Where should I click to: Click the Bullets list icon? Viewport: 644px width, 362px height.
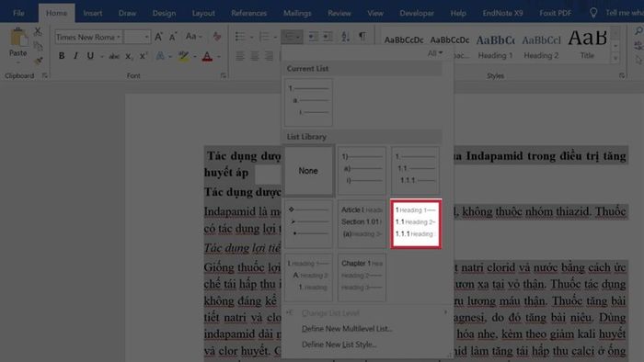pyautogui.click(x=240, y=37)
